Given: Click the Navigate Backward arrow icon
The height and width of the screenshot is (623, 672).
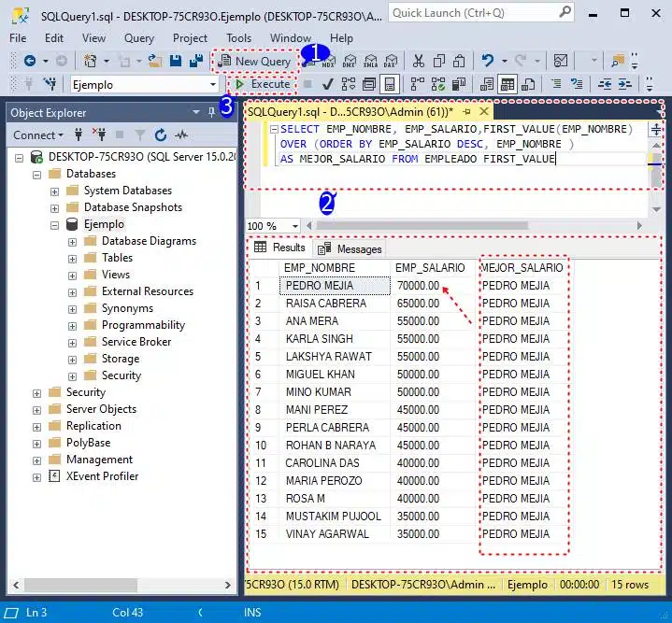Looking at the screenshot, I should (30, 62).
